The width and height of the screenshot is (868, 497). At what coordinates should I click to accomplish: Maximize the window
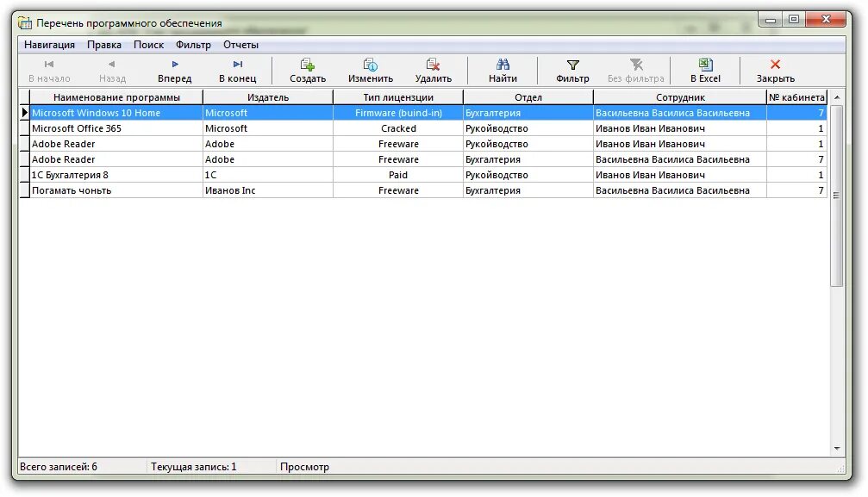(x=793, y=19)
